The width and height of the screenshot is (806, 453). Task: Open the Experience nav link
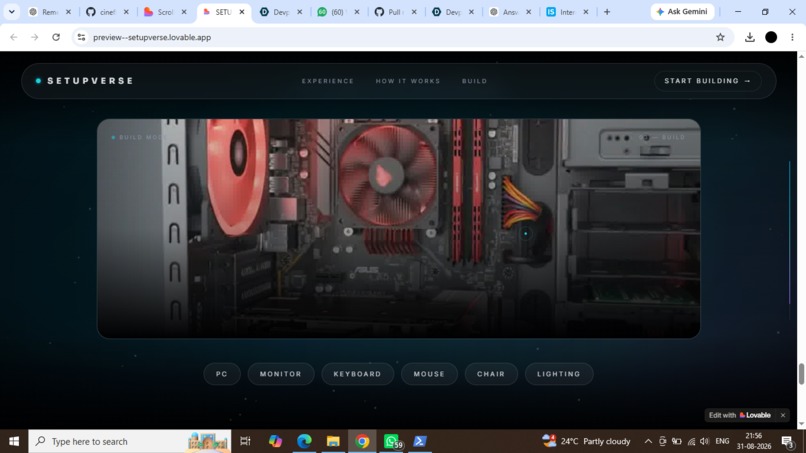[328, 81]
